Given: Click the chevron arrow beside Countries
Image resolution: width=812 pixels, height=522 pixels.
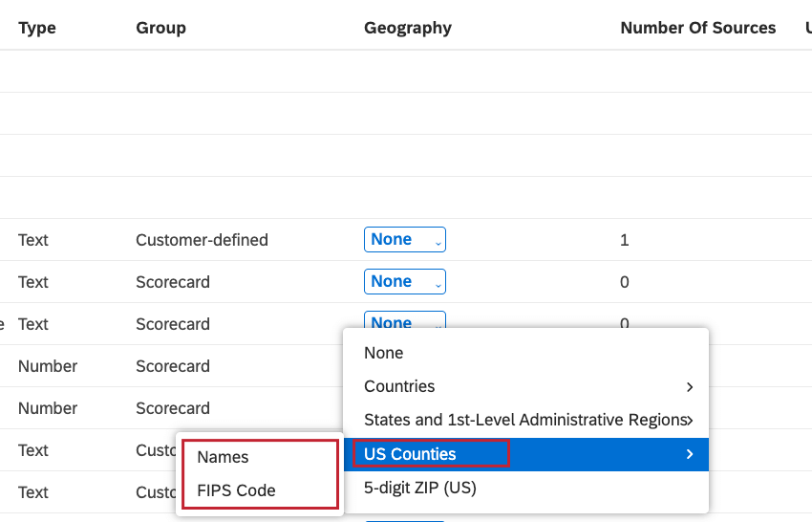Looking at the screenshot, I should 689,387.
